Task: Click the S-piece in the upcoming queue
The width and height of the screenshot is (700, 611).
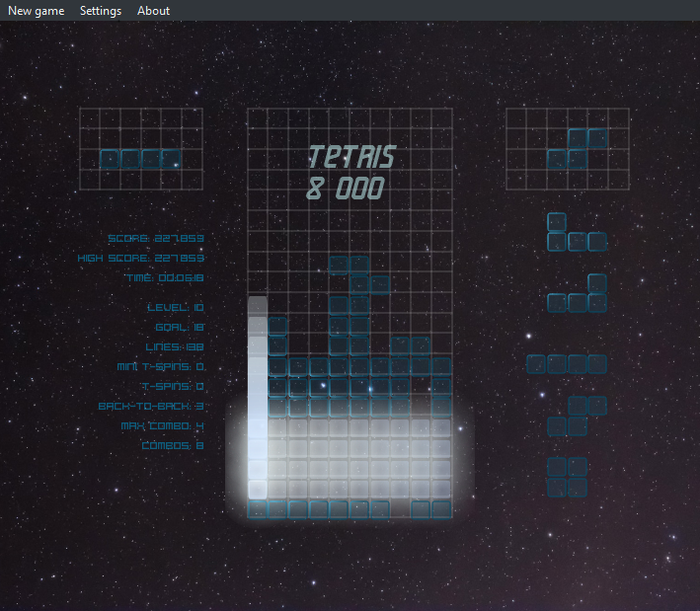Action: click(x=577, y=416)
